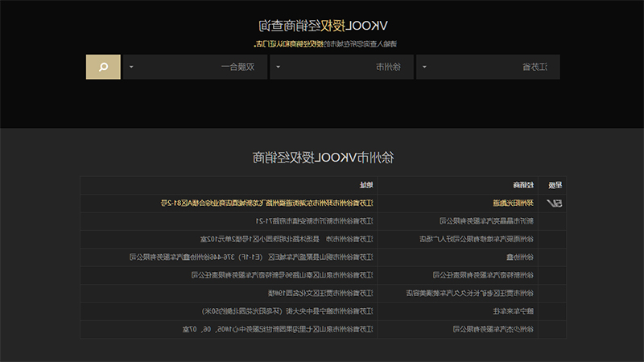Open the 江苏省 province dropdown
This screenshot has height=362, width=644.
coord(488,67)
